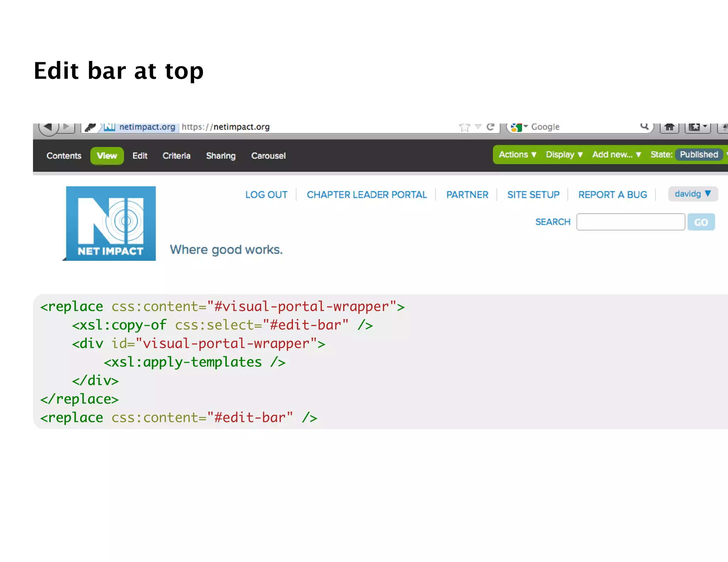Expand the Actions dropdown menu
The height and width of the screenshot is (562, 728).
(518, 155)
